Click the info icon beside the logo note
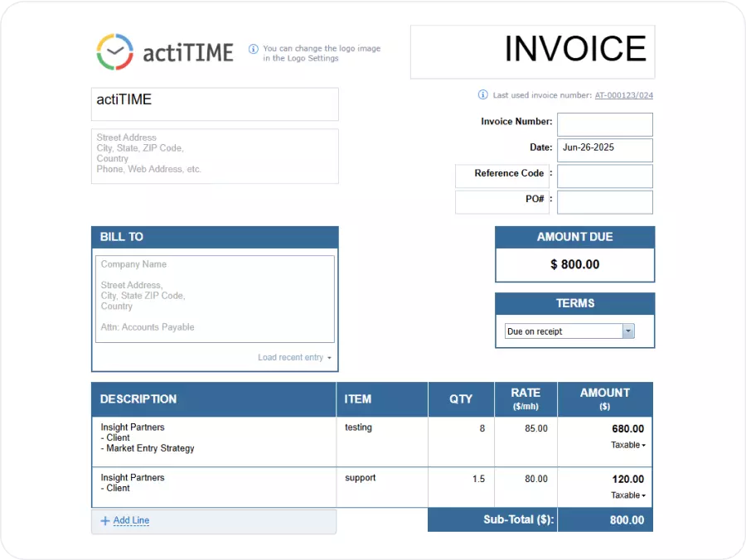The width and height of the screenshot is (746, 560). pos(254,49)
